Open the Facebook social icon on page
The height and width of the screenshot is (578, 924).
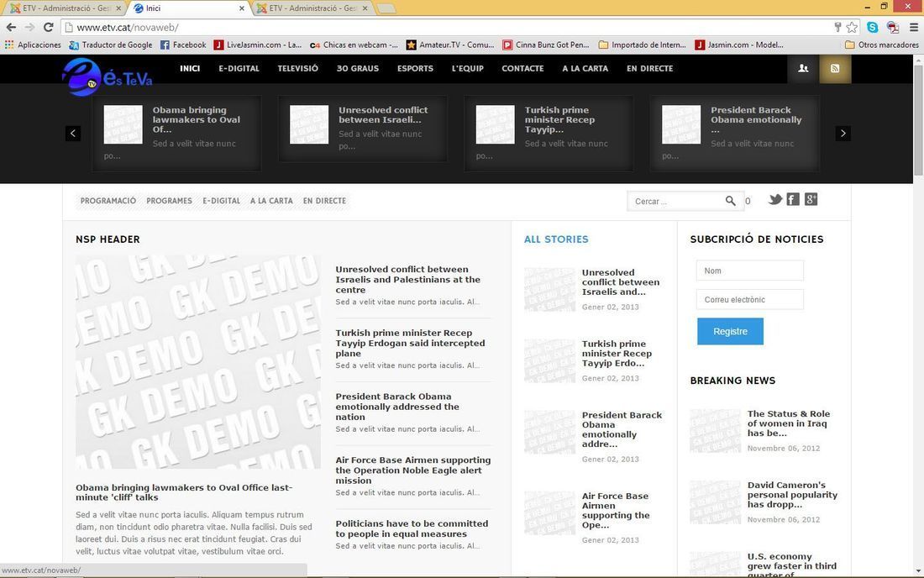click(x=793, y=199)
